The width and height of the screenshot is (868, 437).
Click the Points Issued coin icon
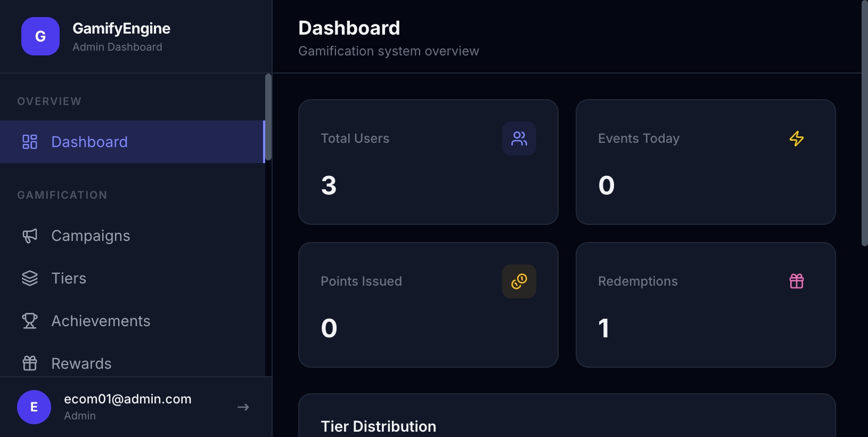tap(519, 281)
